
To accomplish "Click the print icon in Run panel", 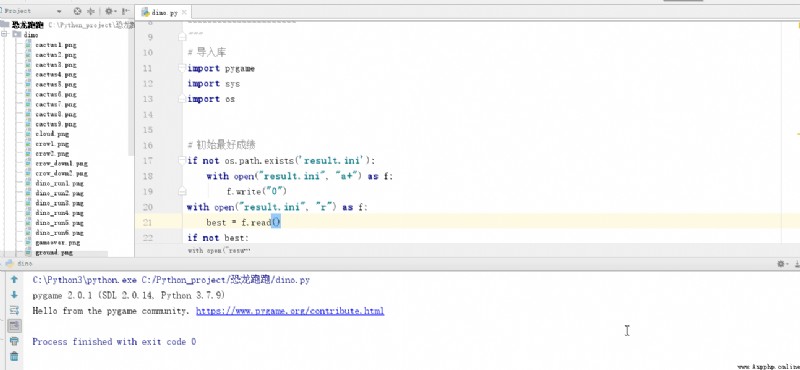I will (x=14, y=340).
